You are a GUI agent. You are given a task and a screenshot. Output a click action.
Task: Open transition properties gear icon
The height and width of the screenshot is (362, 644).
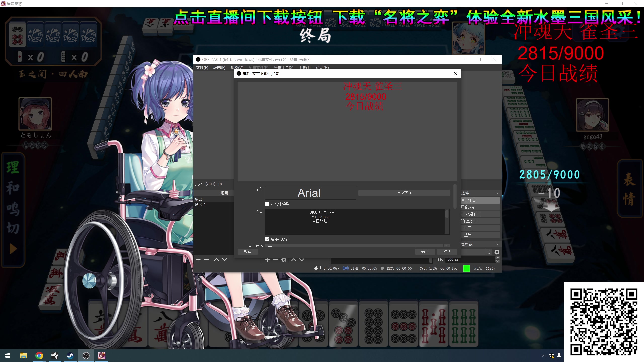(497, 252)
